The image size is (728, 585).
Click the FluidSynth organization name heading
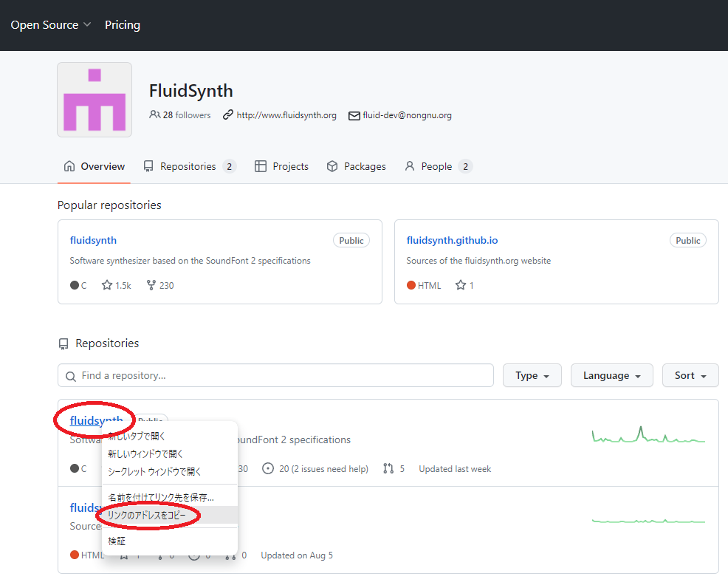pos(190,91)
